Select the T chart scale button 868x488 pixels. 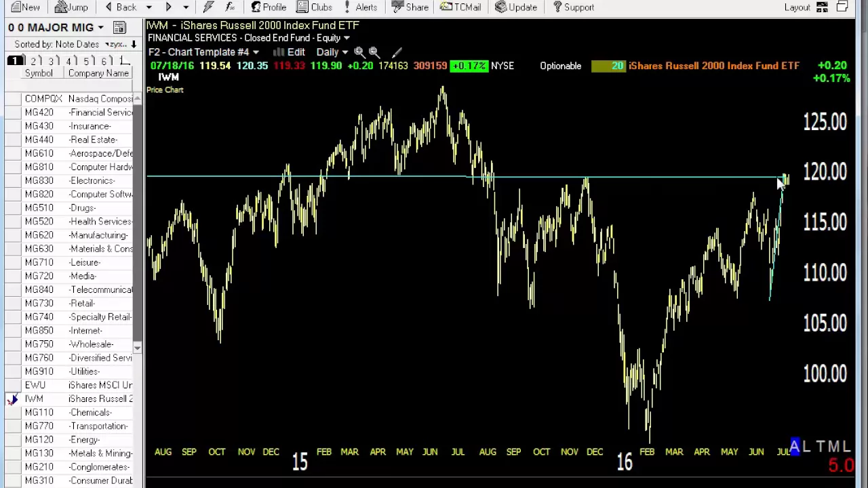821,446
